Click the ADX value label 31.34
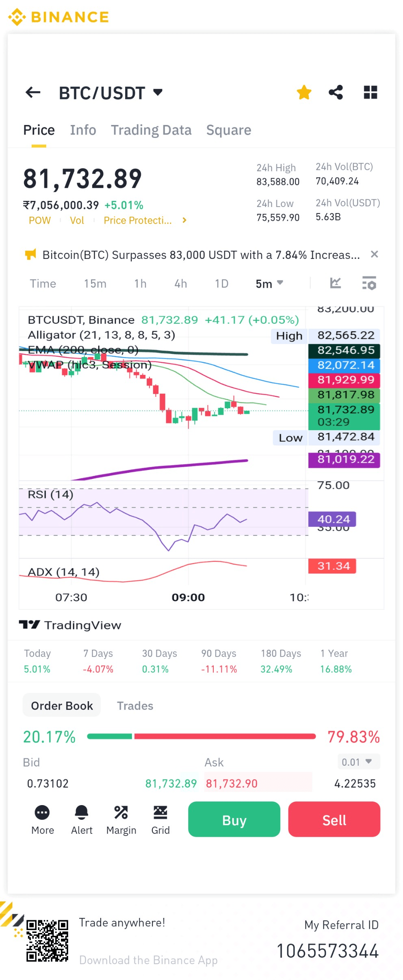The image size is (403, 980). 332,566
